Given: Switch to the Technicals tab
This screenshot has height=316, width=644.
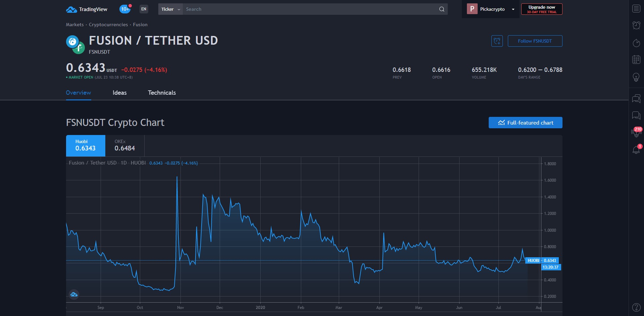Looking at the screenshot, I should [x=162, y=93].
